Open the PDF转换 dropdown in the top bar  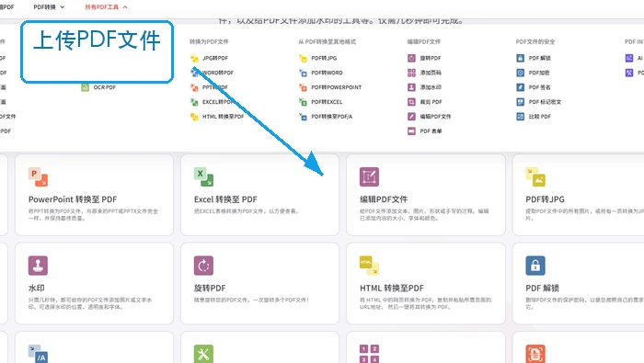49,7
